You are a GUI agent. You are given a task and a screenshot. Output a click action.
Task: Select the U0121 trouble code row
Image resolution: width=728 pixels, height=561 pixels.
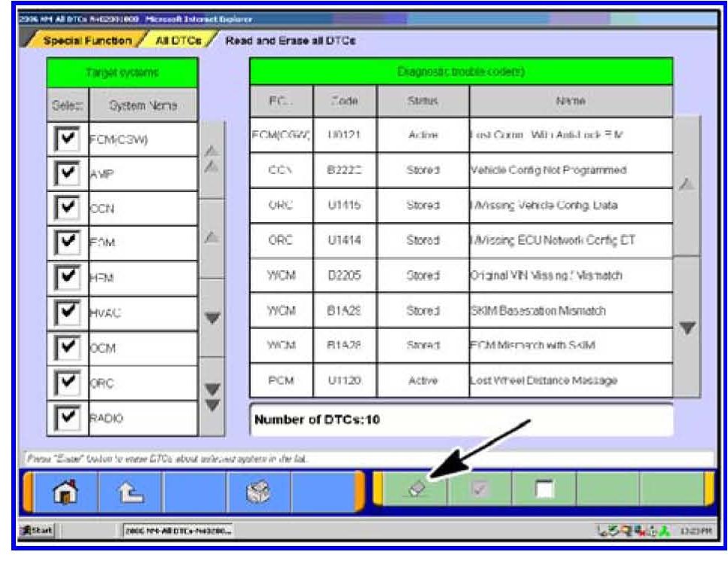(460, 135)
